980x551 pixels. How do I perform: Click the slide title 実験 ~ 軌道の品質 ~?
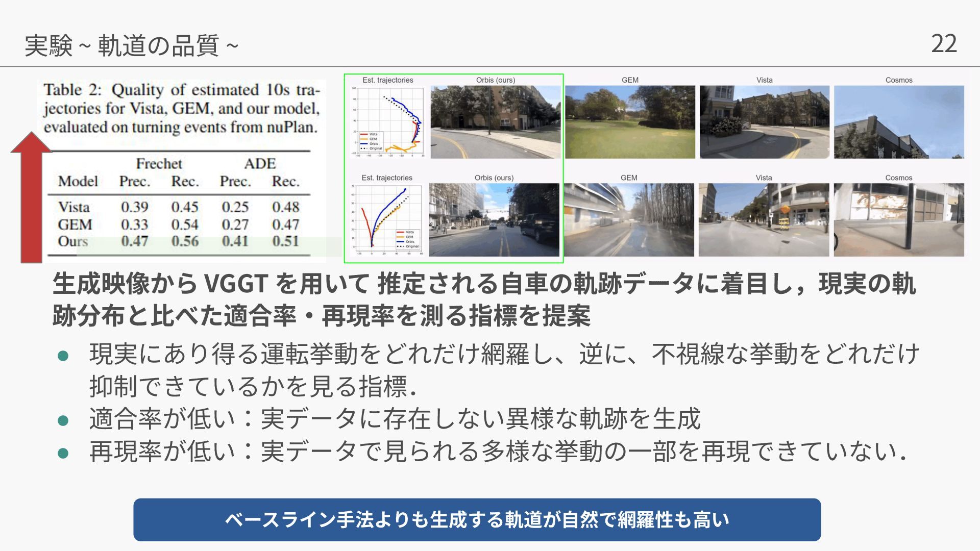tap(131, 46)
